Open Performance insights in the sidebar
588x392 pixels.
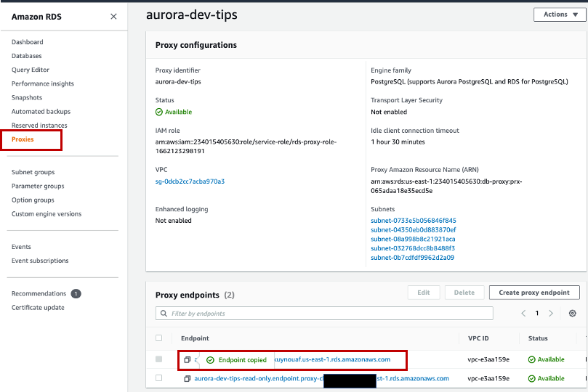(x=43, y=83)
